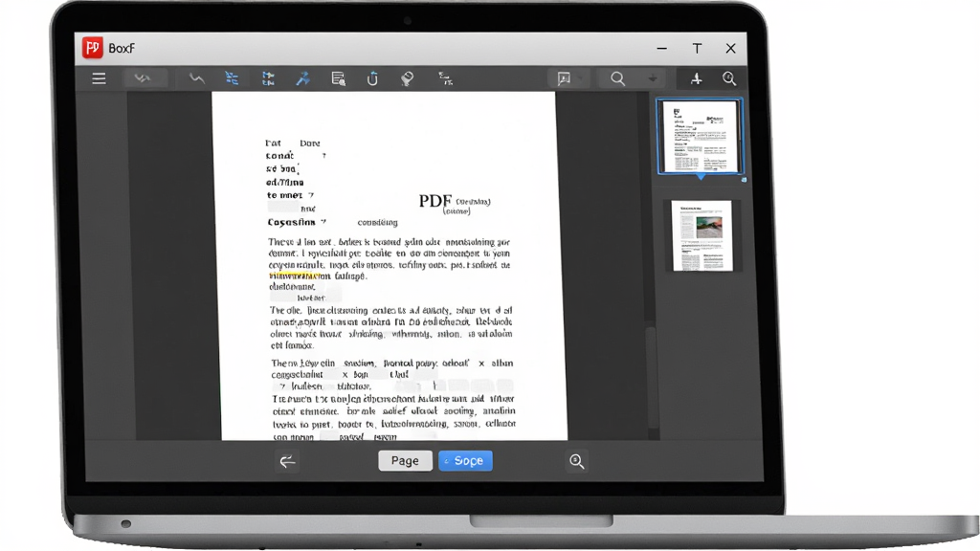
Task: Click the red PD app logo
Action: pyautogui.click(x=93, y=48)
